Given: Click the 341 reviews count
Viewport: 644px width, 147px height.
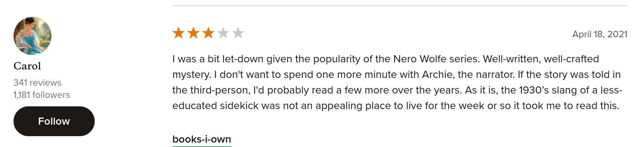Looking at the screenshot, I should click(x=38, y=83).
